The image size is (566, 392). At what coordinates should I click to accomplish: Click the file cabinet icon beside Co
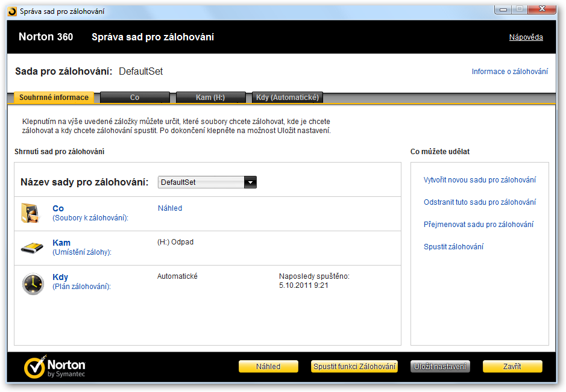[30, 213]
